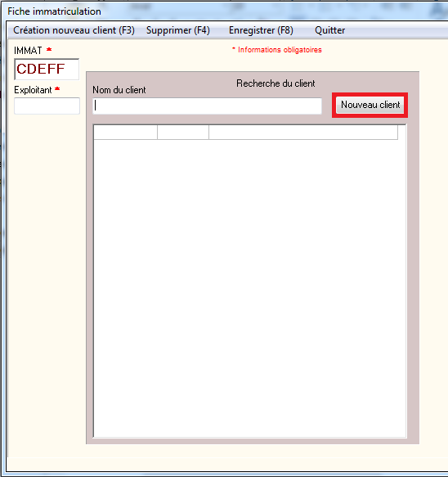Click the second blank column header of the grid
Image resolution: width=448 pixels, height=477 pixels.
[183, 132]
